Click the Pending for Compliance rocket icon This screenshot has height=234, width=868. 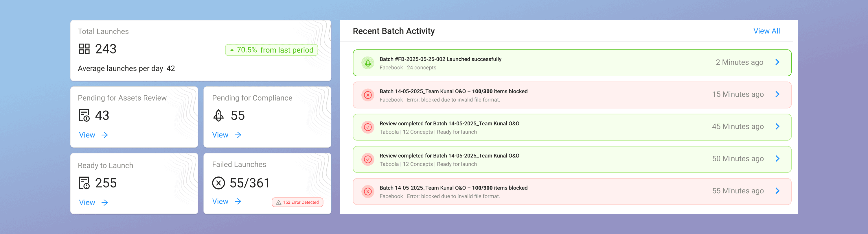pyautogui.click(x=218, y=115)
